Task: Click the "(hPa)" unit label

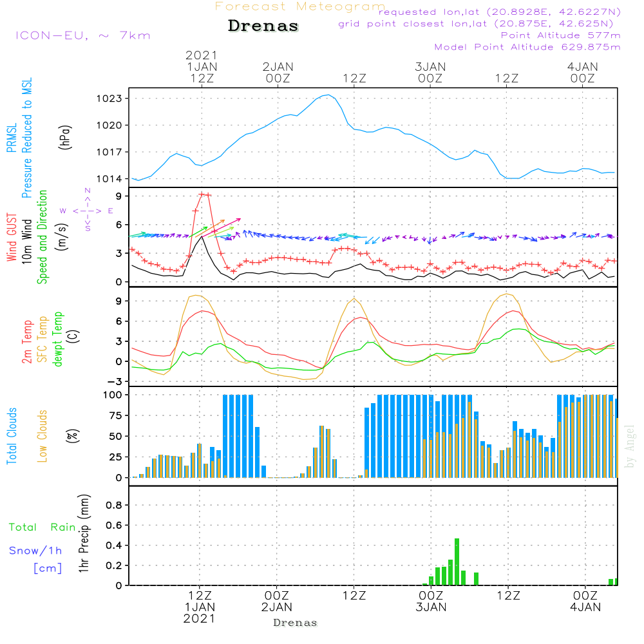Action: pos(65,137)
